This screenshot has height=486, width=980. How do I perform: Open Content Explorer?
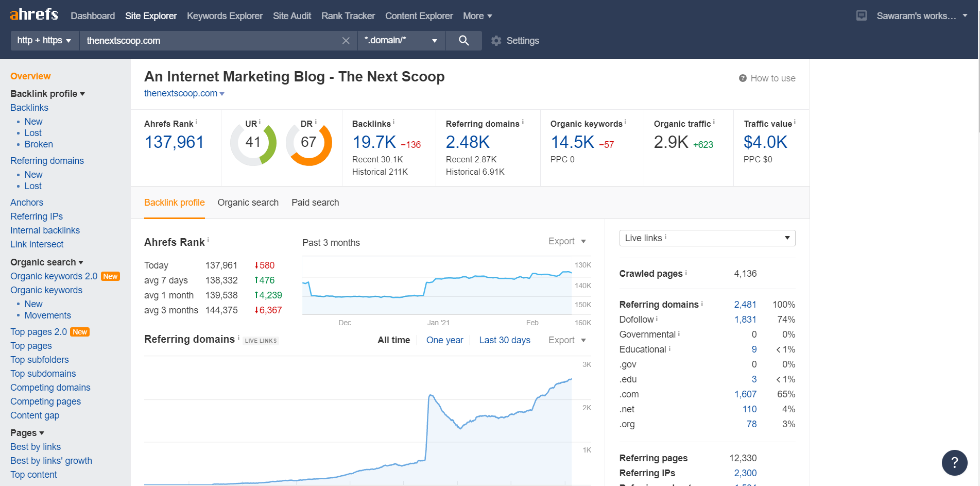coord(419,16)
